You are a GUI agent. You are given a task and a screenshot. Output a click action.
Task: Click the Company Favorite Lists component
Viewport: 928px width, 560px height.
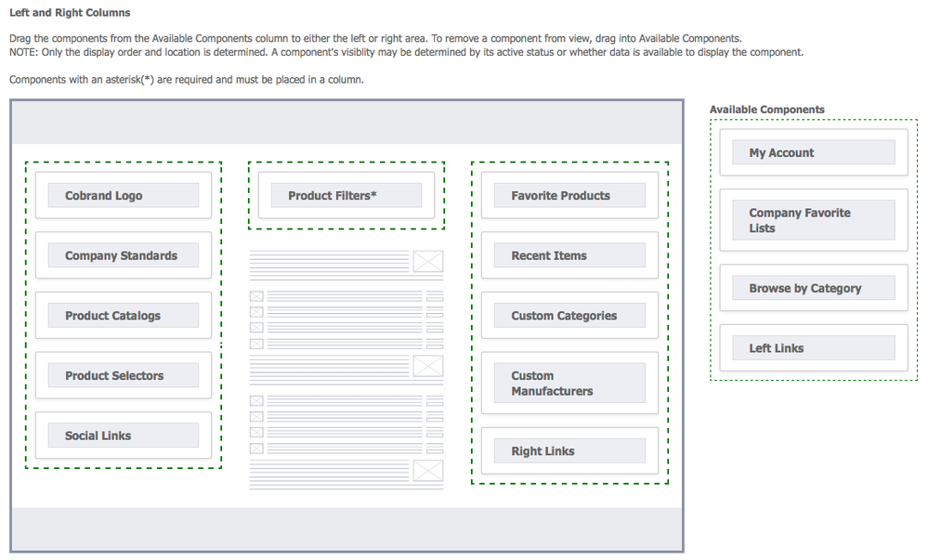click(813, 220)
